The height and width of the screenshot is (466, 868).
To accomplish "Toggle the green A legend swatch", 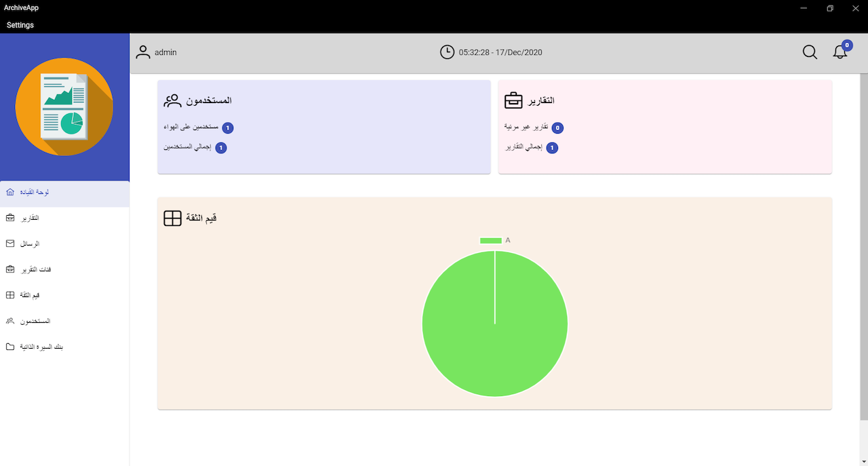I will point(490,240).
